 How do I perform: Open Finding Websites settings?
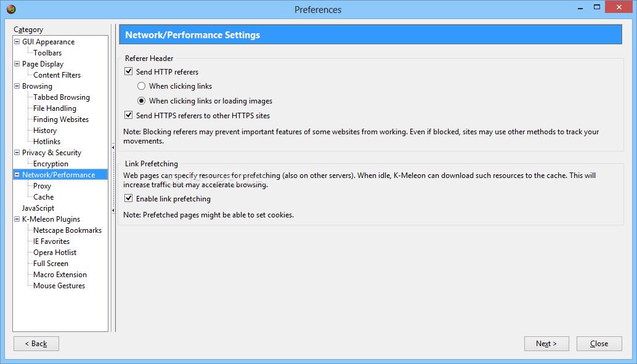[61, 119]
